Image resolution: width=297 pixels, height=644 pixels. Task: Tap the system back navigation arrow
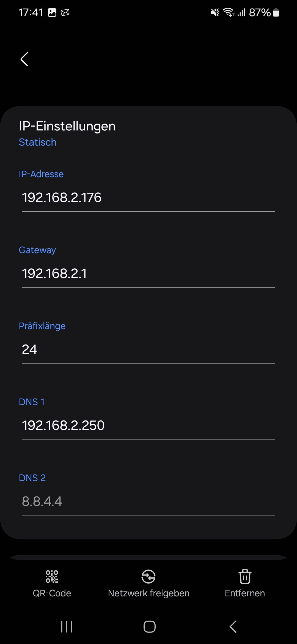pos(233,627)
